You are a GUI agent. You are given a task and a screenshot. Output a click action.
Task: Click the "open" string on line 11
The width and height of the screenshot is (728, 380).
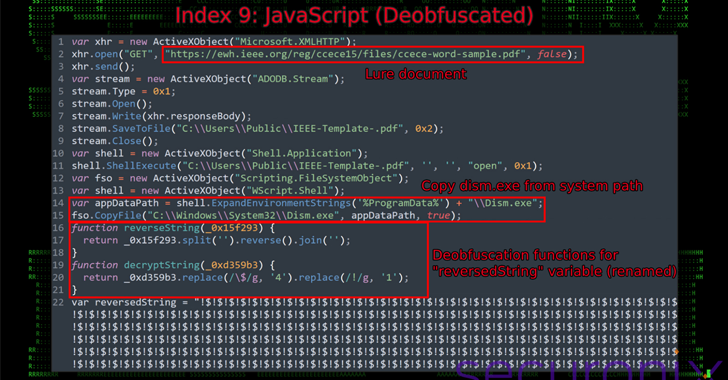[485, 166]
